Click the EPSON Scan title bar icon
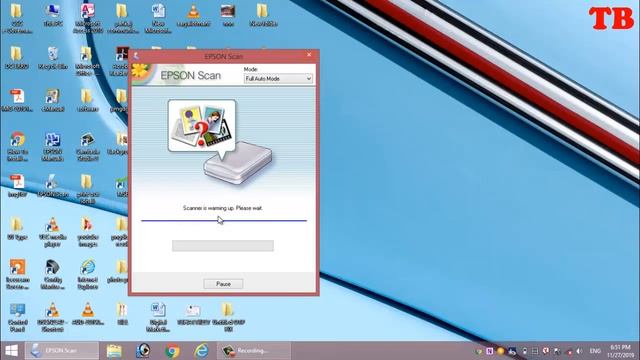Image resolution: width=640 pixels, height=360 pixels. coord(136,56)
